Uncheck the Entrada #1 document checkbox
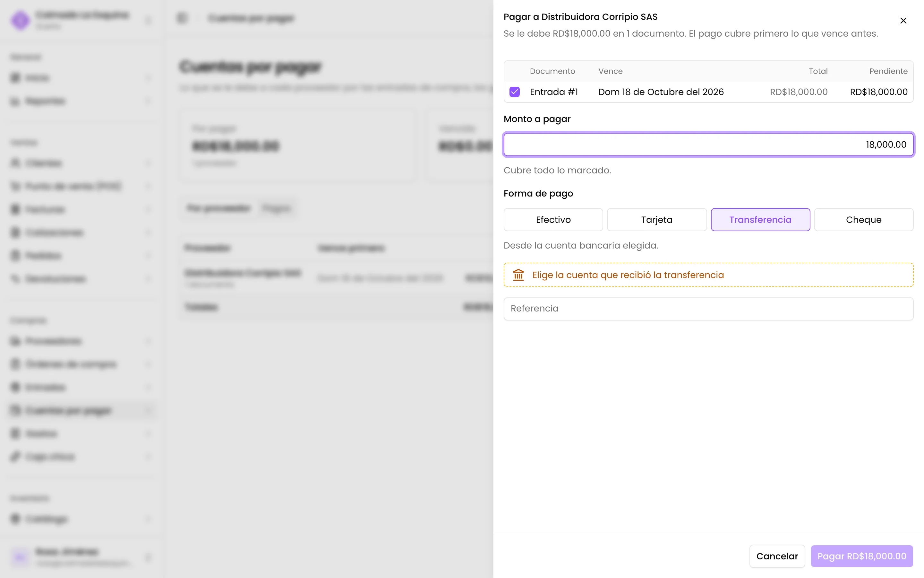924x578 pixels. [x=514, y=92]
